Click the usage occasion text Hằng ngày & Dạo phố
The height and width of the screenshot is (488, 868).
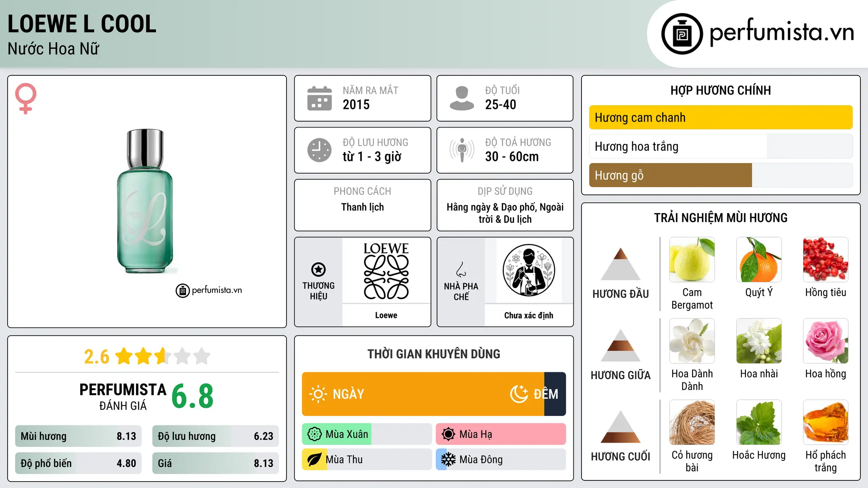tap(505, 213)
